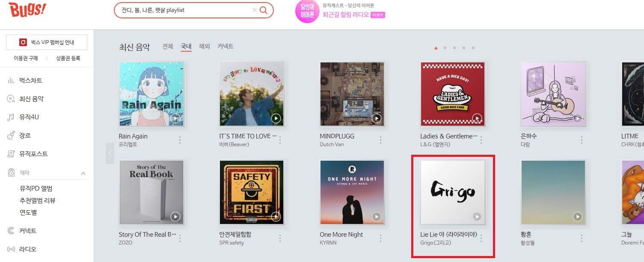This screenshot has width=644, height=262.
Task: Click the search magnifier icon
Action: [x=264, y=10]
